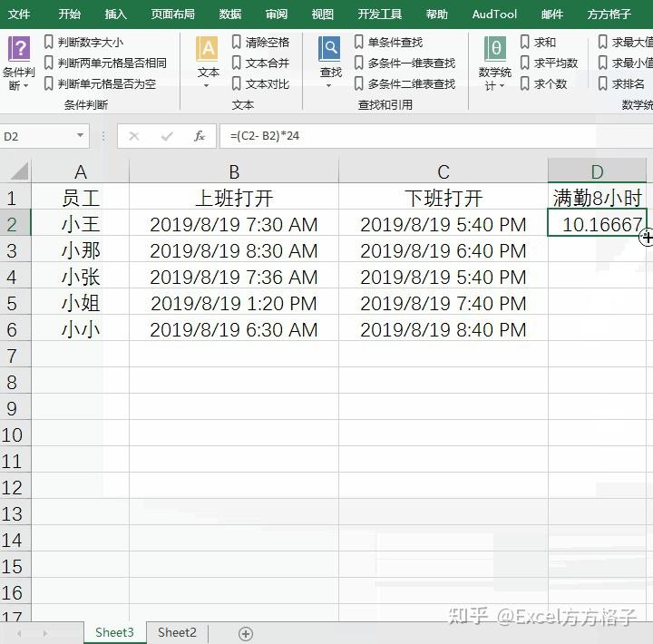
Task: Select 判断两单元格是否相同 function
Action: (x=106, y=63)
